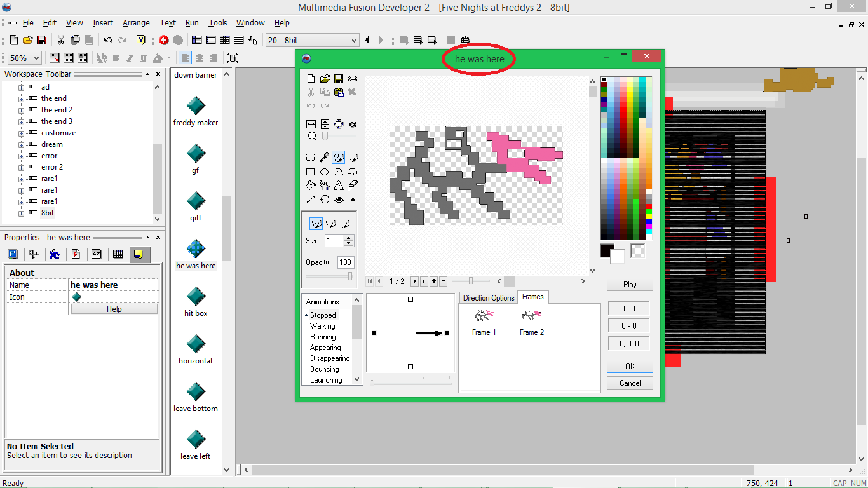Open the Movement properties tab (running man)

click(x=55, y=254)
